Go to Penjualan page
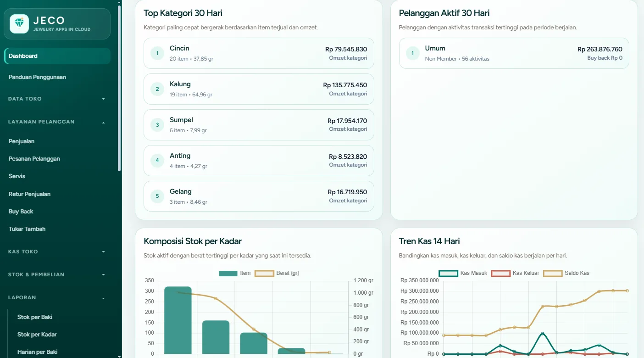644x358 pixels. click(x=22, y=141)
